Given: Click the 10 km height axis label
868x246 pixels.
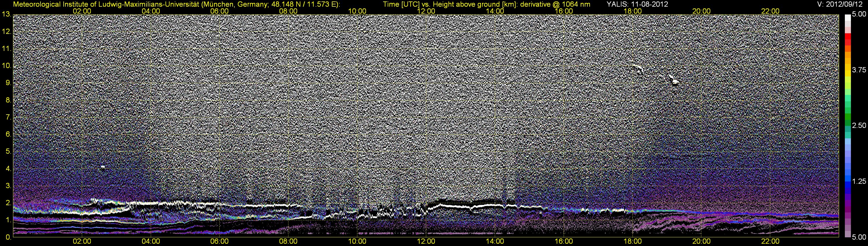Looking at the screenshot, I should click(6, 66).
